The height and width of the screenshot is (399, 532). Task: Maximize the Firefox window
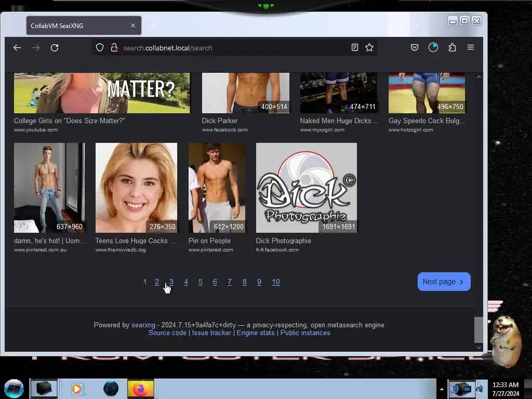[465, 21]
